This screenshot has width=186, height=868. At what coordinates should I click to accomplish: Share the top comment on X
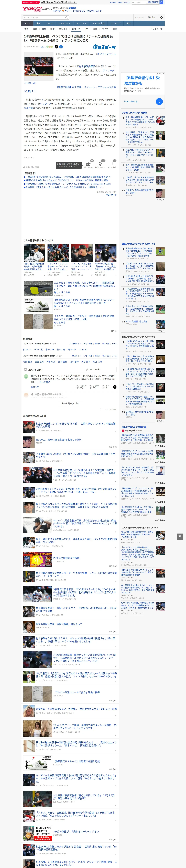click(114, 387)
